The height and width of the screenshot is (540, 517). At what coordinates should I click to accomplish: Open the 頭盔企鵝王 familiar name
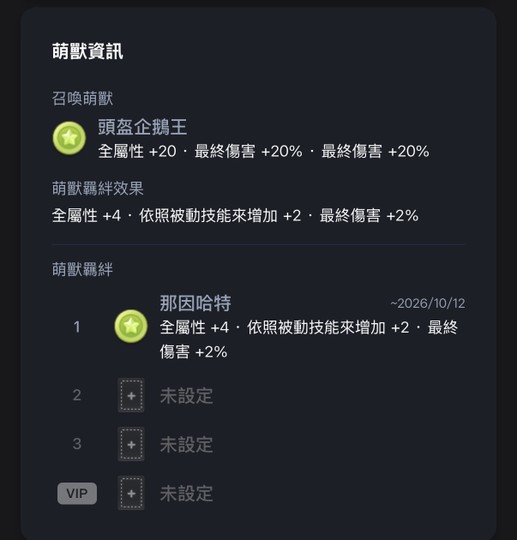tap(142, 127)
